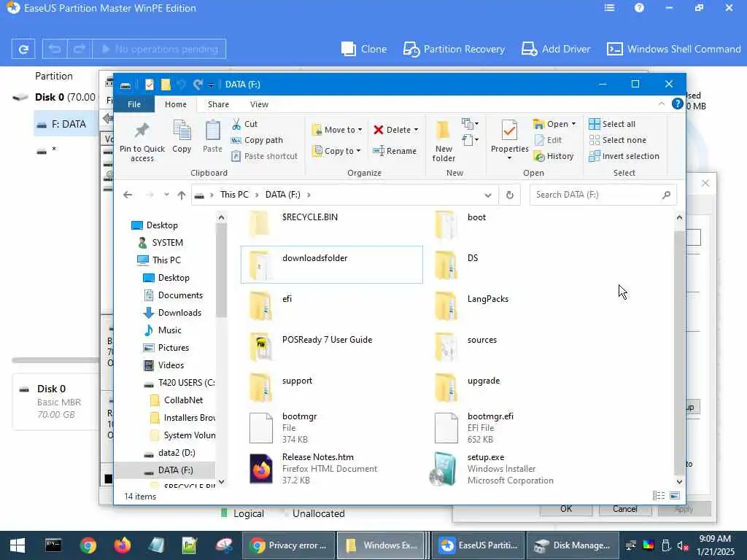
Task: Click DATA (F:) in address breadcrumb
Action: click(x=282, y=195)
